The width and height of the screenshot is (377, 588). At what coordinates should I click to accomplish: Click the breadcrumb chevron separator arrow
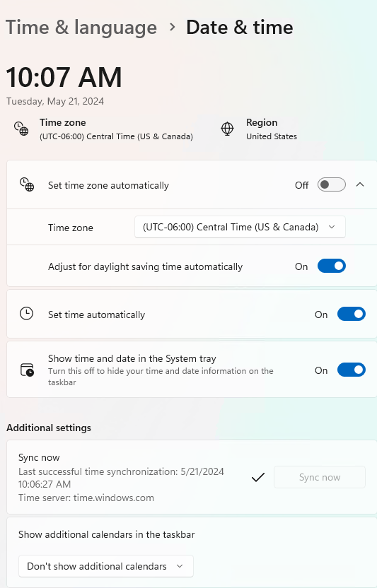click(172, 27)
